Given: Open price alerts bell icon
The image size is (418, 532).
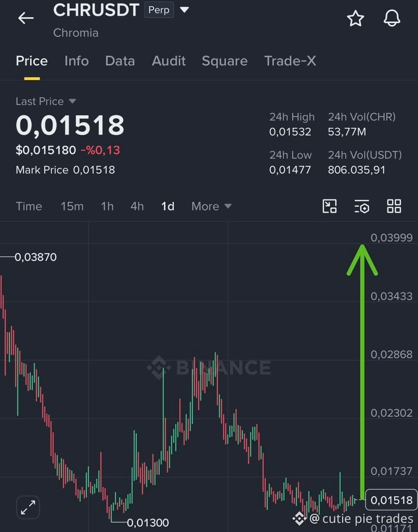Looking at the screenshot, I should 392,18.
